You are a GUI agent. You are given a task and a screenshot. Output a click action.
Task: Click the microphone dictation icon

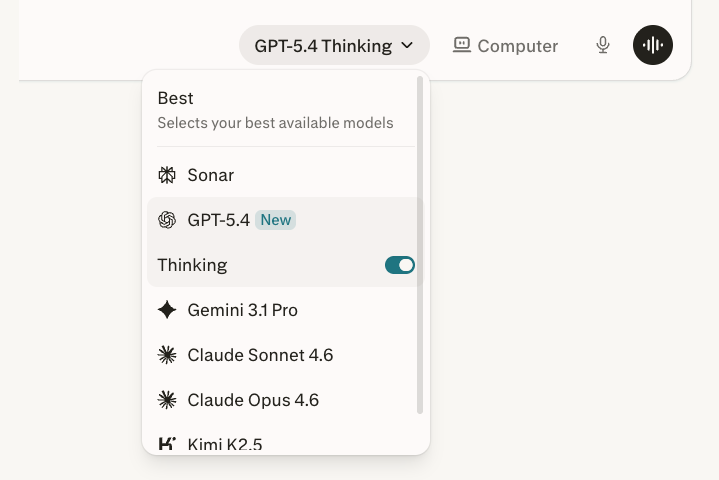(x=603, y=45)
